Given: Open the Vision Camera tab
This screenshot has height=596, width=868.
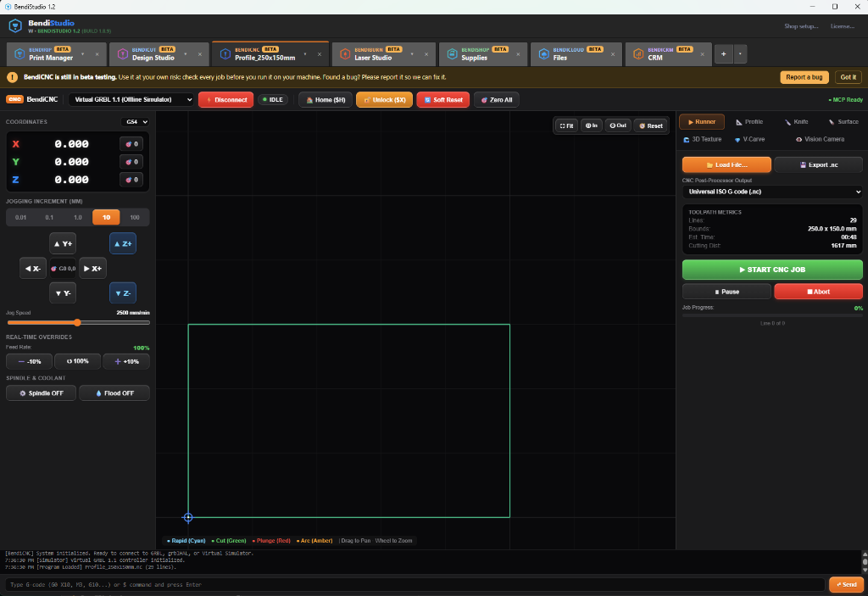Looking at the screenshot, I should click(820, 140).
